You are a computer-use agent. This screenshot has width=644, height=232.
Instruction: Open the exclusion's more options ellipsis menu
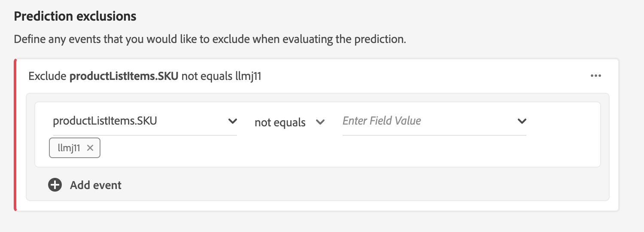[x=595, y=76]
